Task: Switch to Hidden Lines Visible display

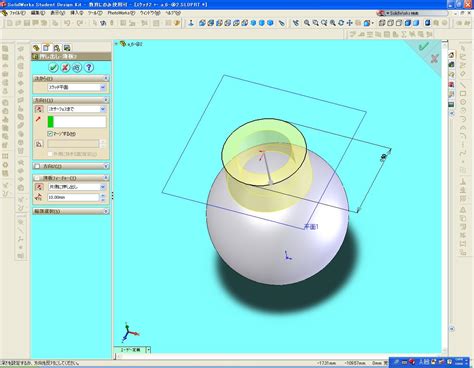Action: coord(390,23)
